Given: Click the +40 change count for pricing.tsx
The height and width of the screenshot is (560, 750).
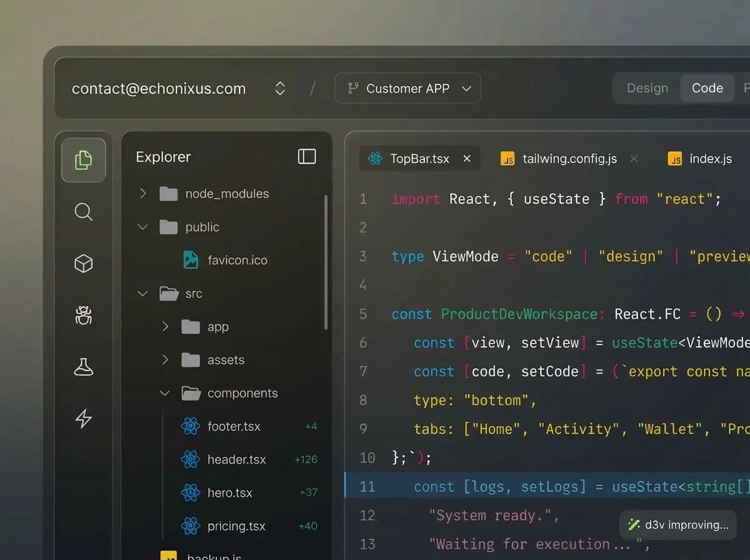Looking at the screenshot, I should (x=308, y=526).
